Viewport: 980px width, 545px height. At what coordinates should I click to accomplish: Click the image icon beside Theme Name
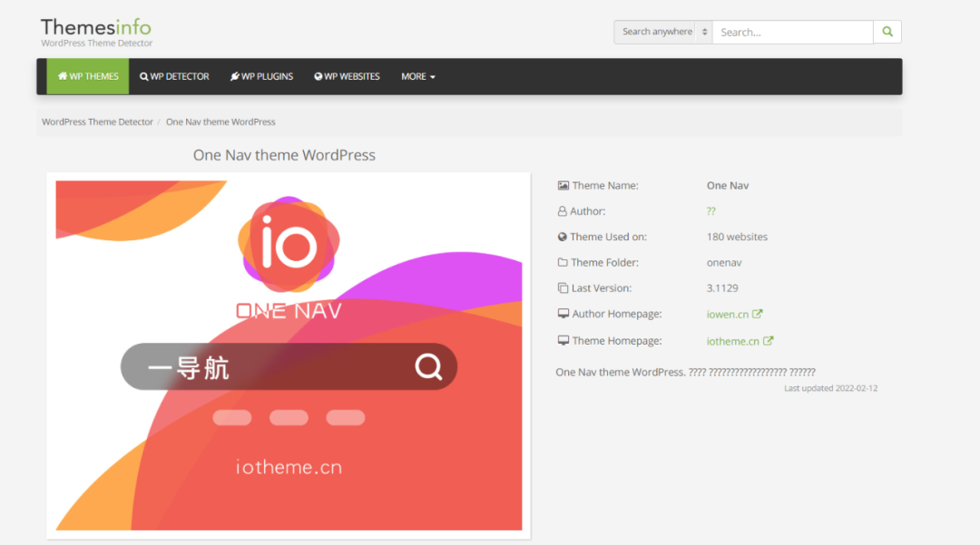pos(563,185)
